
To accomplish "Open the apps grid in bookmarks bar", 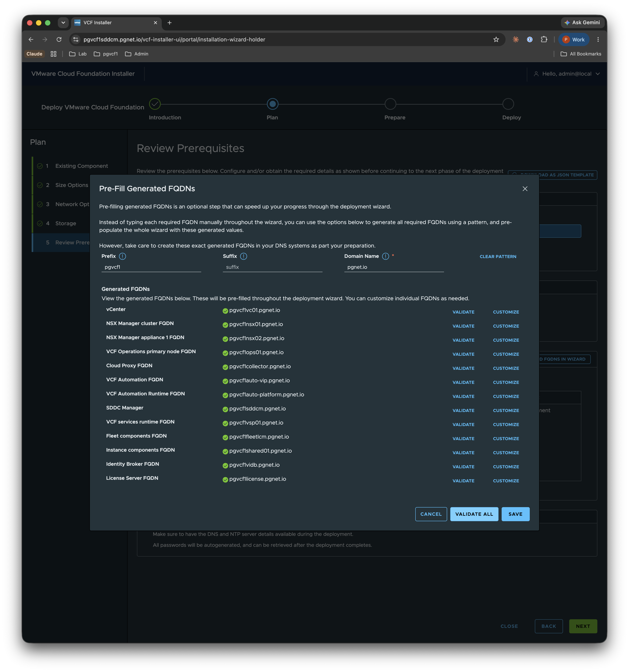I will (x=53, y=54).
